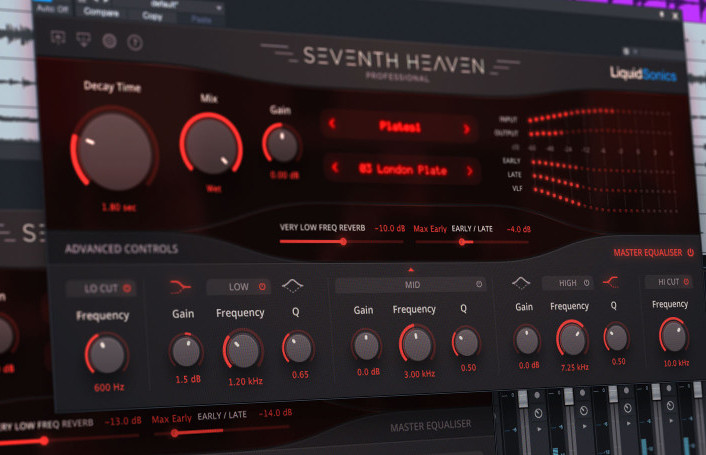Click the High band Frequency knob

point(572,338)
